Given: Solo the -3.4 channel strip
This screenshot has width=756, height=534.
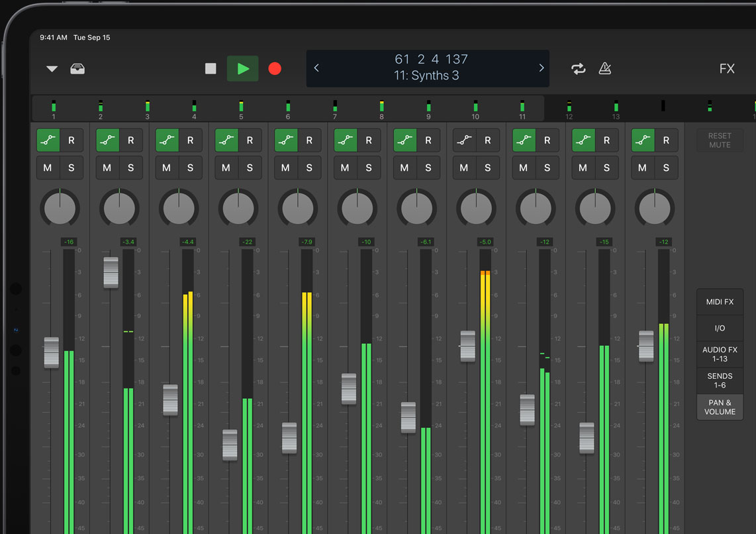Looking at the screenshot, I should point(130,168).
